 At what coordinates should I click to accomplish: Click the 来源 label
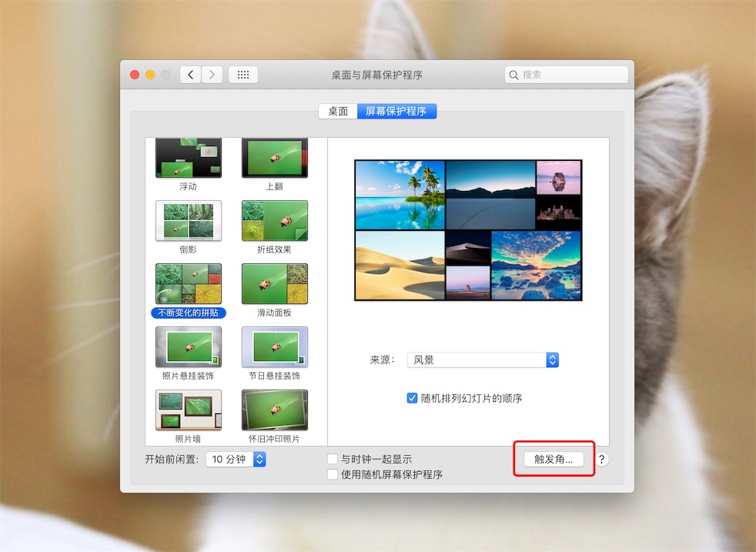(383, 360)
